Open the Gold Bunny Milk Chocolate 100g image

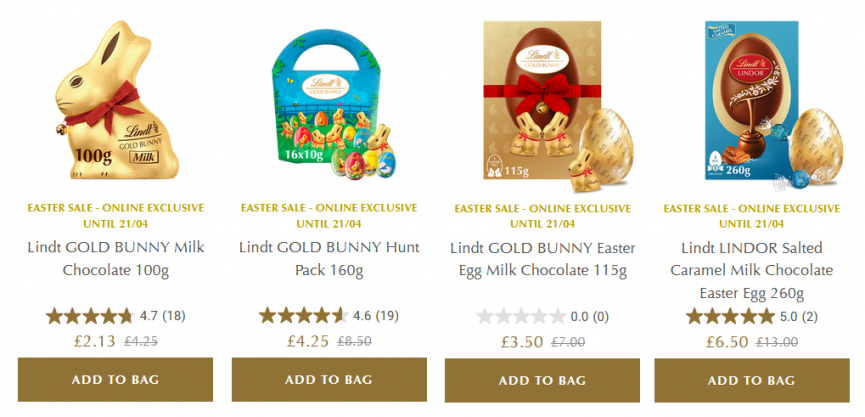tap(117, 100)
